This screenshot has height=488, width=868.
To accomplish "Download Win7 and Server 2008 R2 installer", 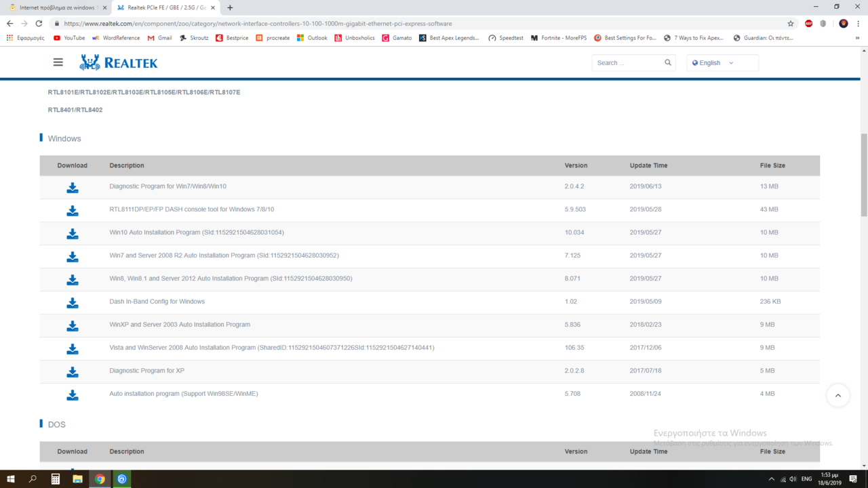I will 73,257.
